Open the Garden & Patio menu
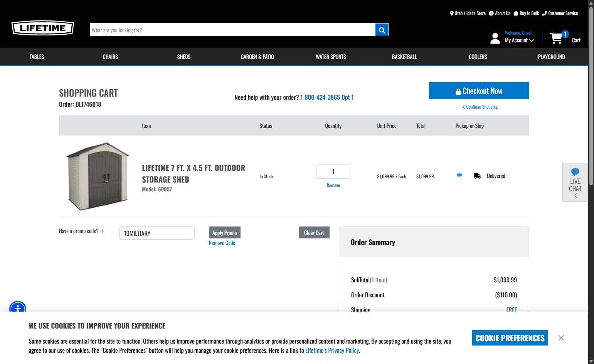Screen dimensions: 594x364 [x=257, y=57]
